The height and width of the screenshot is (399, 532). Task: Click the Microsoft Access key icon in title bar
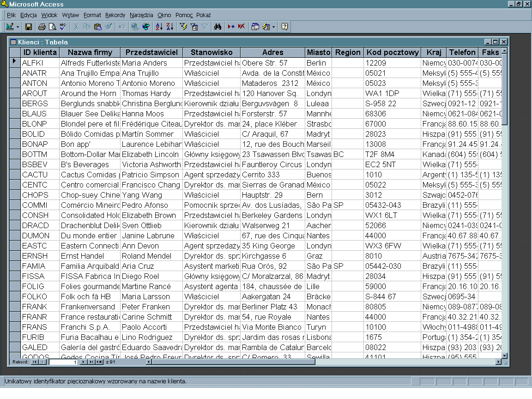pos(5,4)
